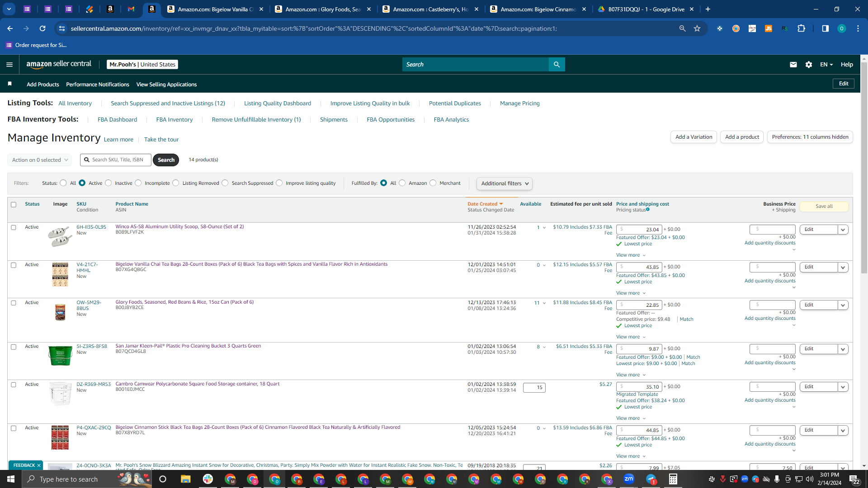Open Windows Start menu
Viewport: 868px width, 488px height.
click(x=11, y=479)
